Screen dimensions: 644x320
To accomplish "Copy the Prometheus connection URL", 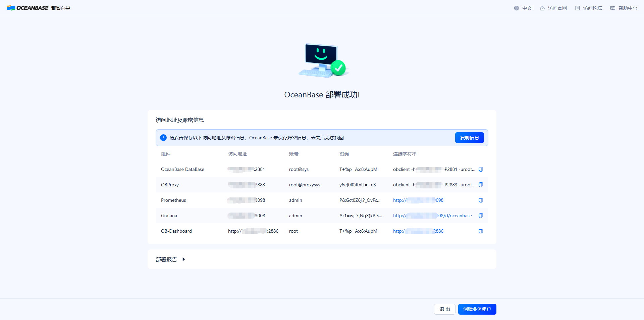I will click(x=480, y=200).
